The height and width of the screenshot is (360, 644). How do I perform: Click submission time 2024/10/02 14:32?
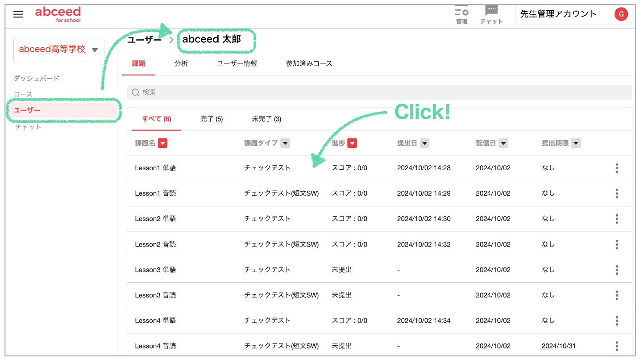424,244
